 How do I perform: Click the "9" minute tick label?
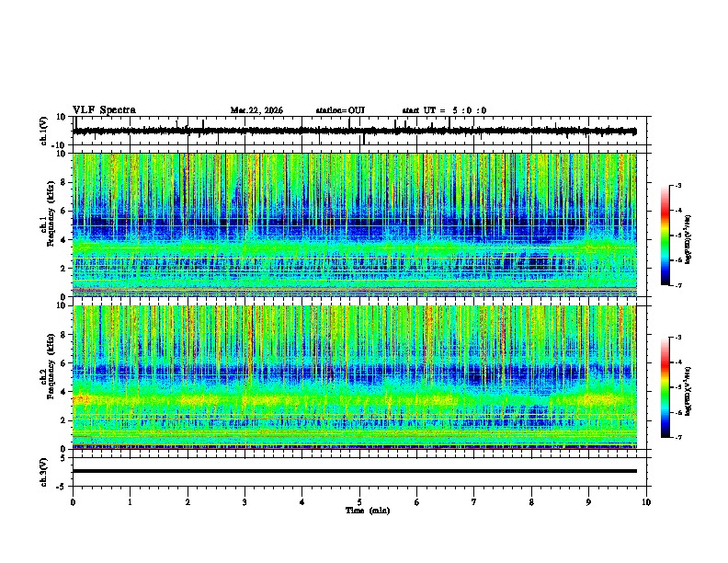(588, 502)
